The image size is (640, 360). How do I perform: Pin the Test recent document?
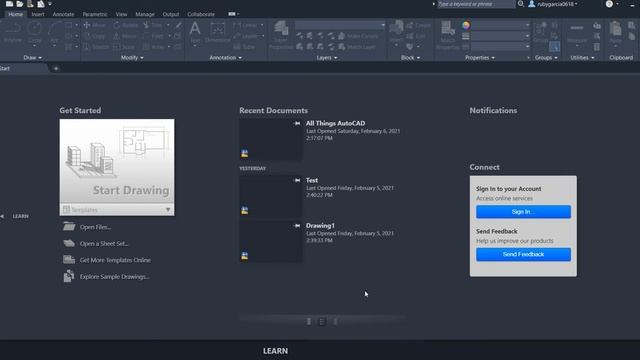297,180
